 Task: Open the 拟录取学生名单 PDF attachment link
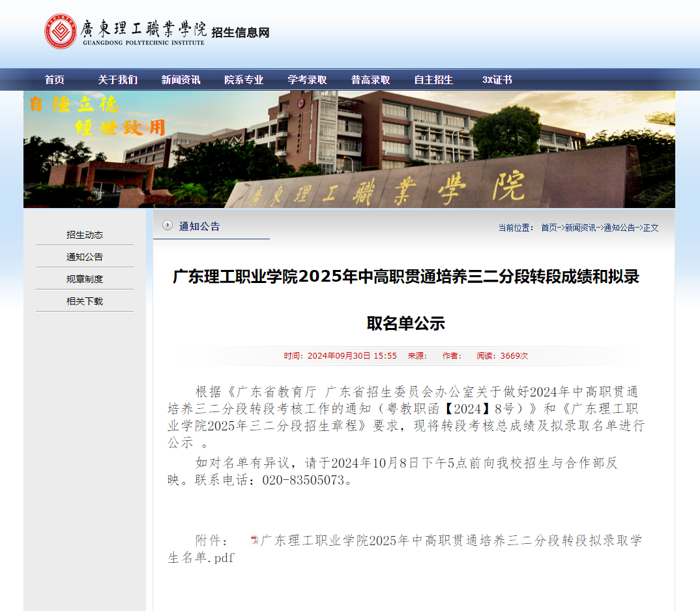click(x=448, y=540)
